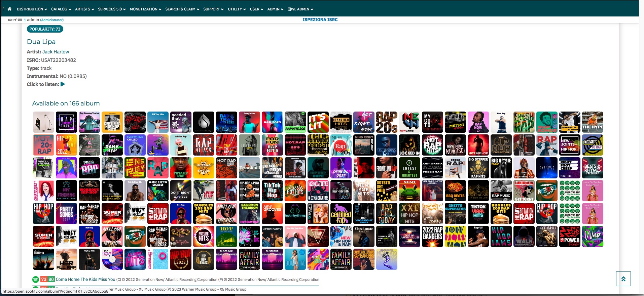644x296 pixels.
Task: Open GOTSTA GET PAID album cover
Action: point(387,191)
